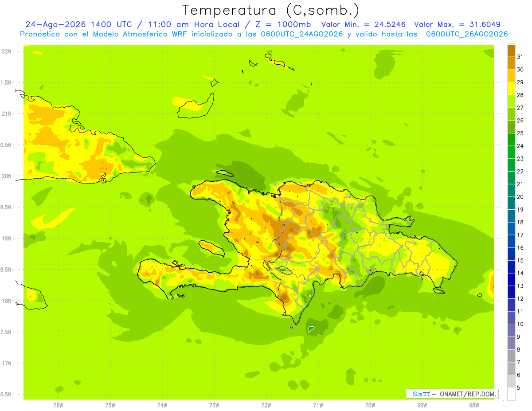The image size is (532, 411).
Task: Click legend value 22 on the color scale
Action: [x=520, y=171]
